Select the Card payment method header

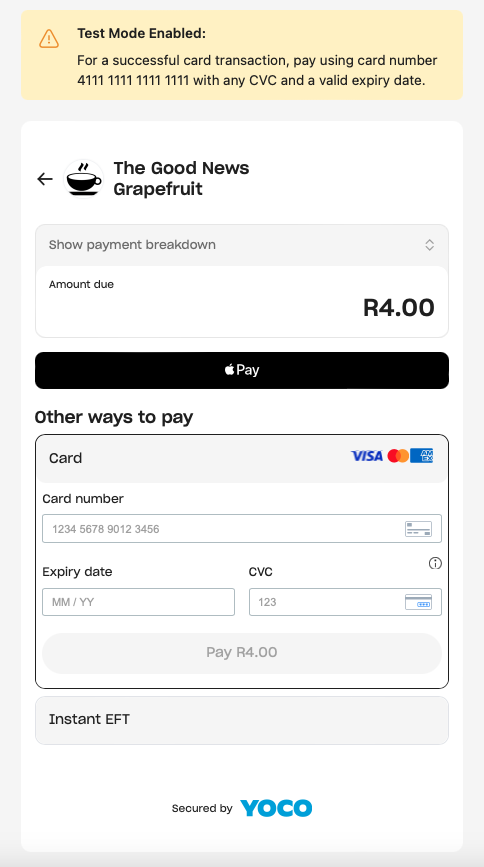coord(242,458)
